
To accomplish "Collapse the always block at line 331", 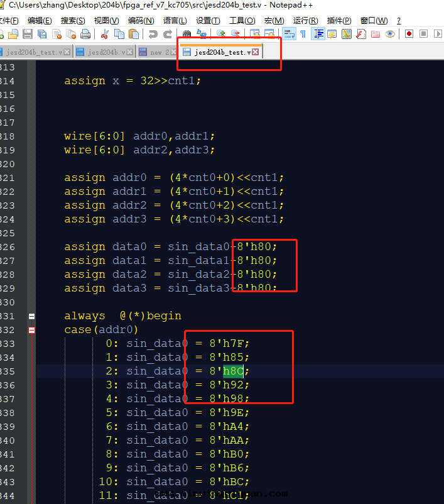I will (x=31, y=316).
